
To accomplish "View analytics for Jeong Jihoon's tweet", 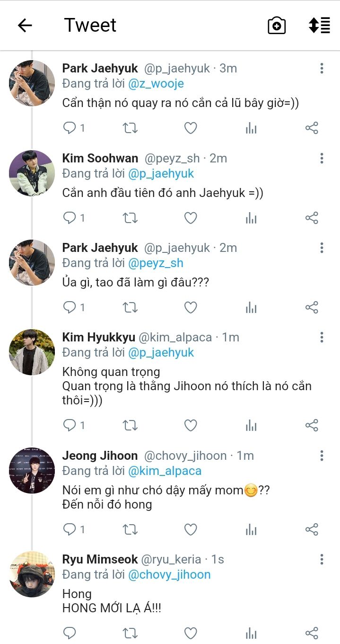I will click(x=251, y=529).
